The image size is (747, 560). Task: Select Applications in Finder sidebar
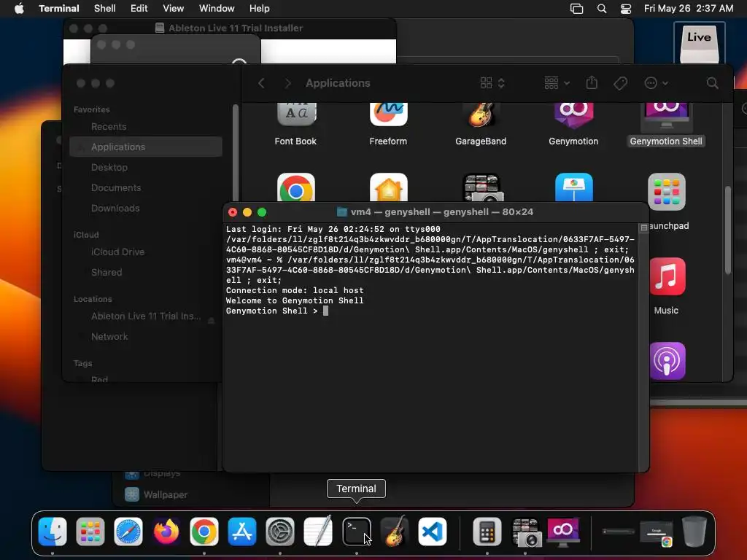146,147
